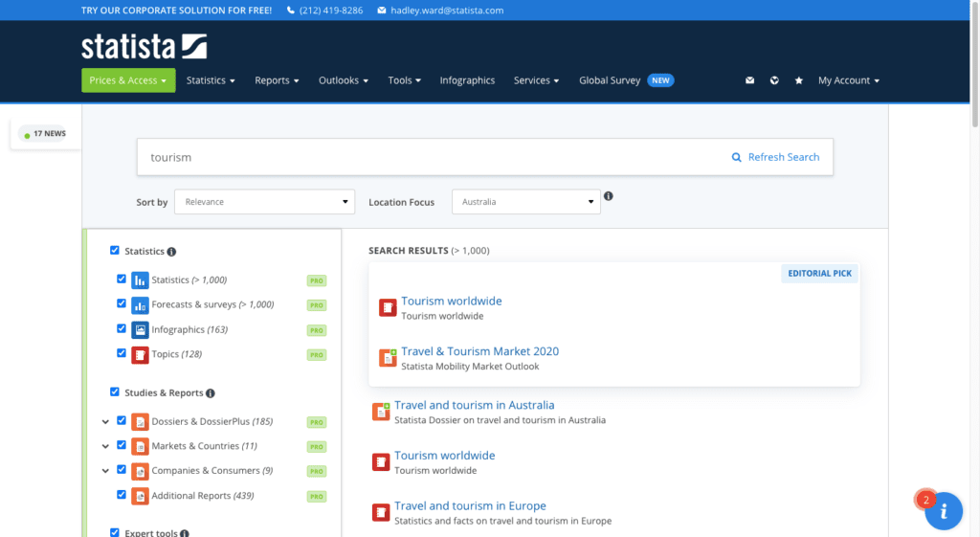Toggle the Expert tools checkbox
This screenshot has height=537, width=980.
click(115, 532)
